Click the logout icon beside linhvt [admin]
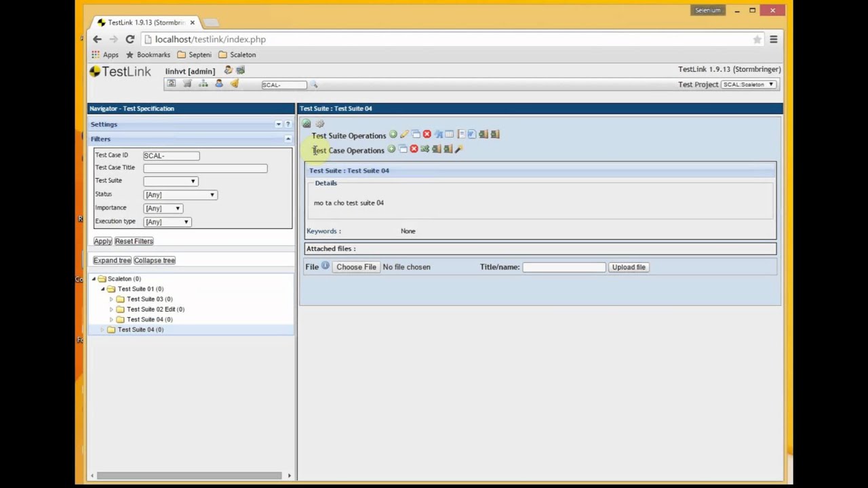The image size is (868, 488). click(240, 70)
